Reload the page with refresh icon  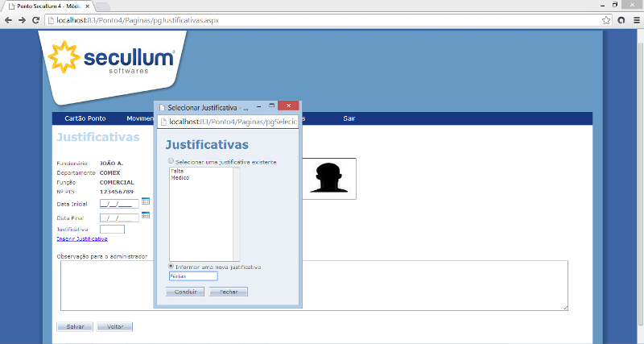pos(36,19)
